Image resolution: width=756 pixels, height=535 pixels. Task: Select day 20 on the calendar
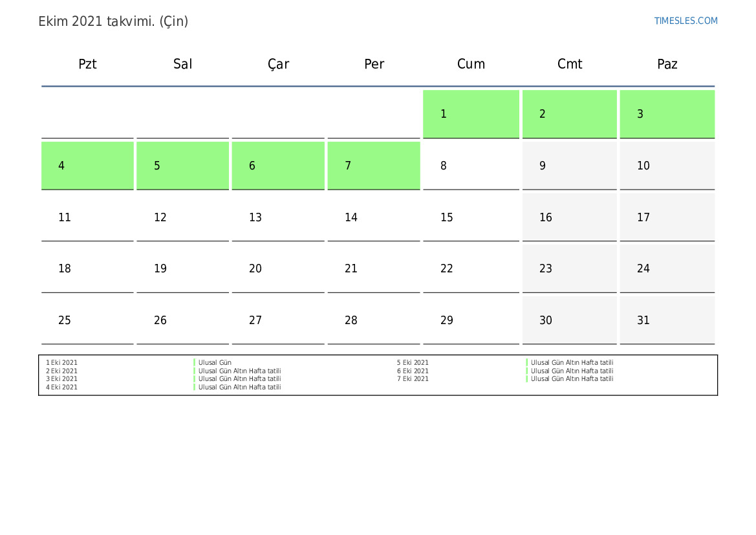(x=278, y=268)
